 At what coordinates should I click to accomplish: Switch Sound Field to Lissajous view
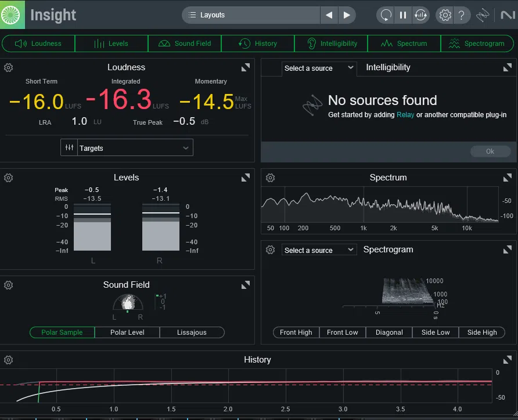click(192, 332)
